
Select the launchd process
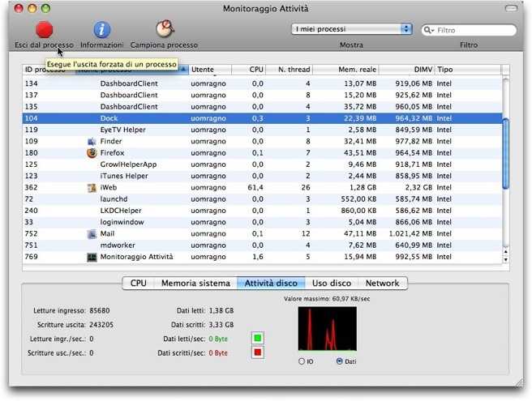[x=114, y=199]
